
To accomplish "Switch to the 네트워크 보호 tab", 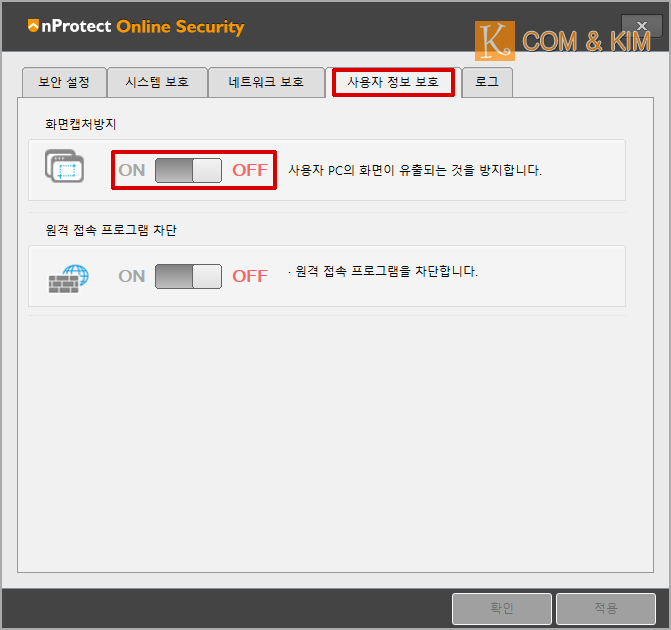I will coord(266,82).
